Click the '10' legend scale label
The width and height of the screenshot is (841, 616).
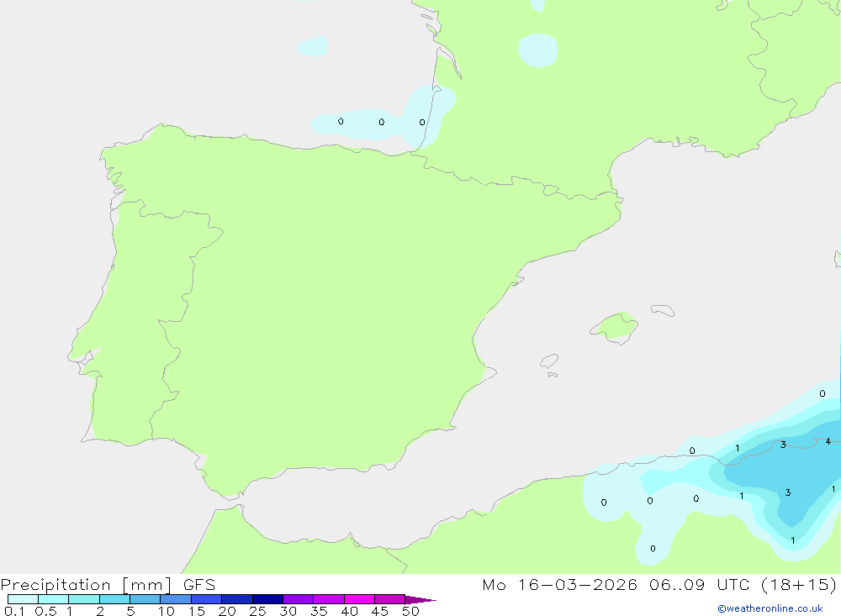(167, 611)
